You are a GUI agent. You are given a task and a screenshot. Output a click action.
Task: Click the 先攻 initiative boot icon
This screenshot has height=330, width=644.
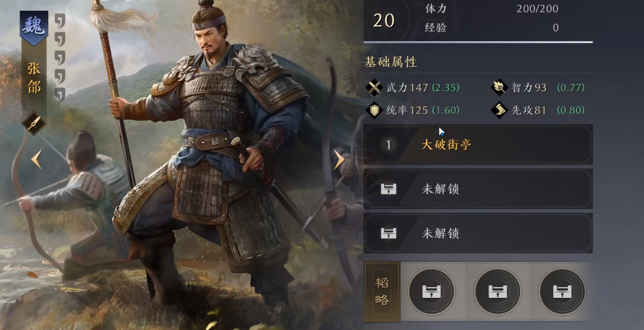click(x=499, y=110)
